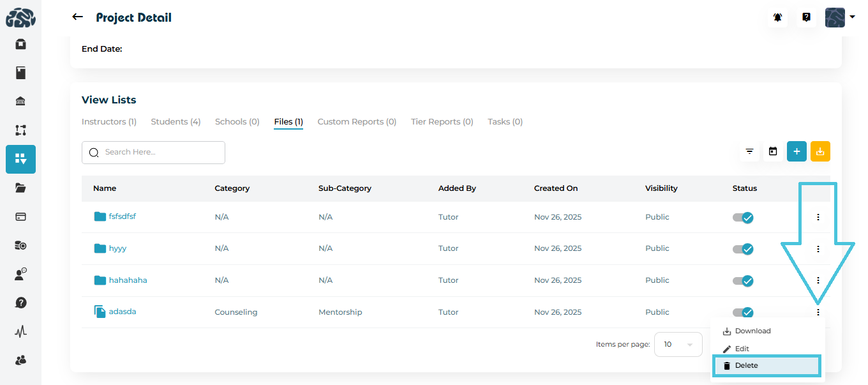868x385 pixels.
Task: Choose Download in the context menu
Action: tap(752, 331)
